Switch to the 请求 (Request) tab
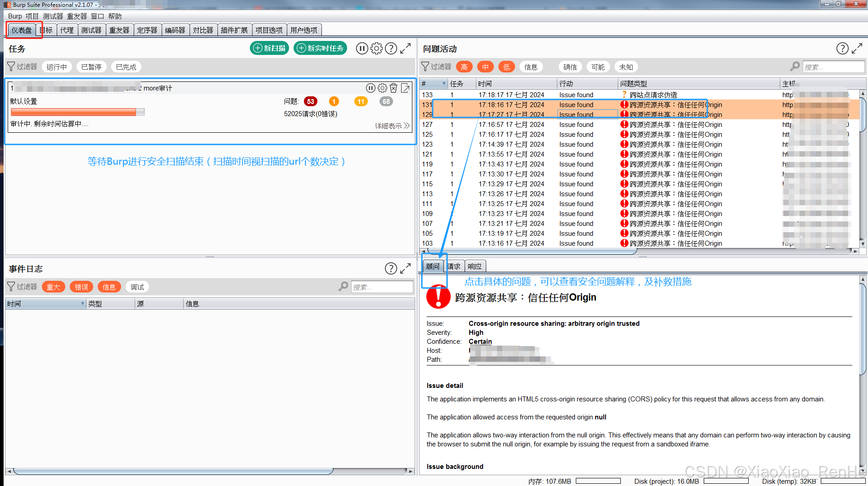The height and width of the screenshot is (486, 868). (454, 266)
